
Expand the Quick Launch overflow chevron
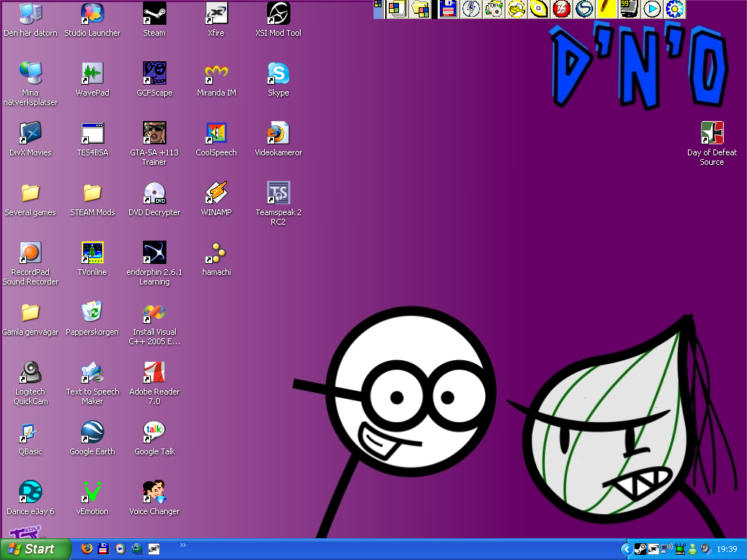click(x=182, y=545)
